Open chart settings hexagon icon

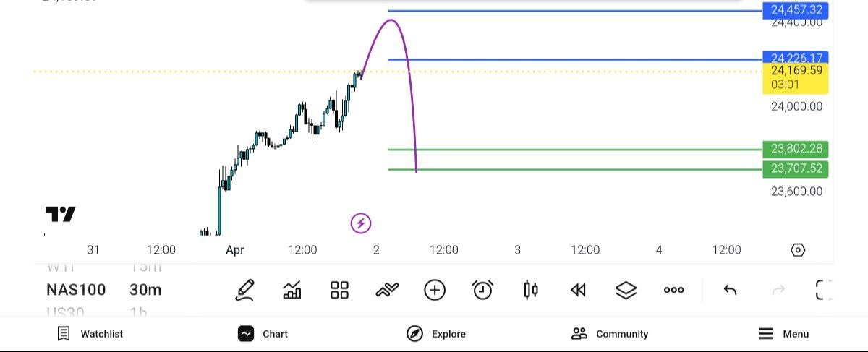(797, 250)
